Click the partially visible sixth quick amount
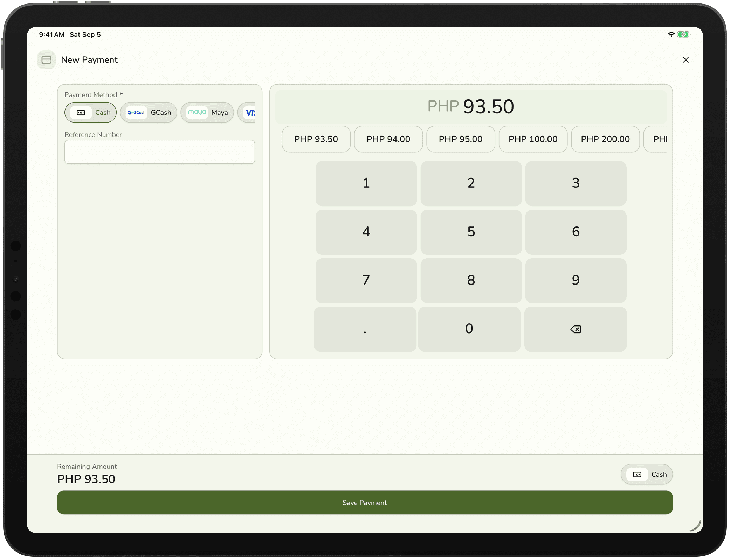The image size is (730, 560). 656,139
